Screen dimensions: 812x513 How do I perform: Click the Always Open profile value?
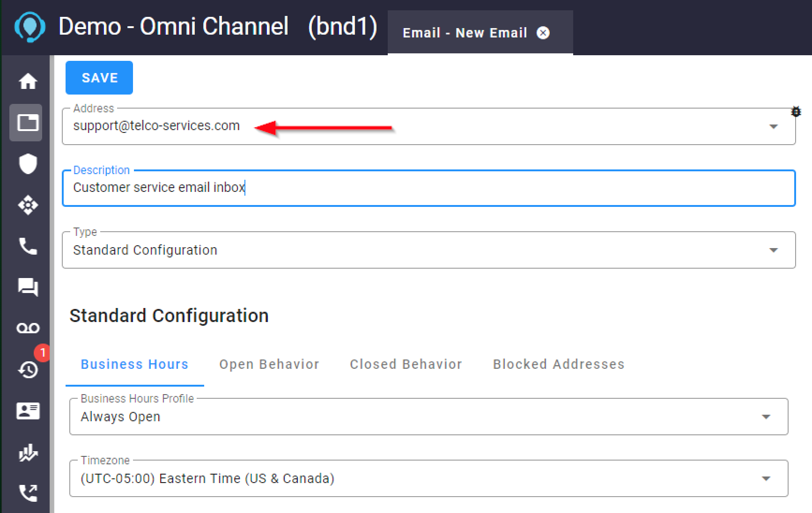(120, 417)
